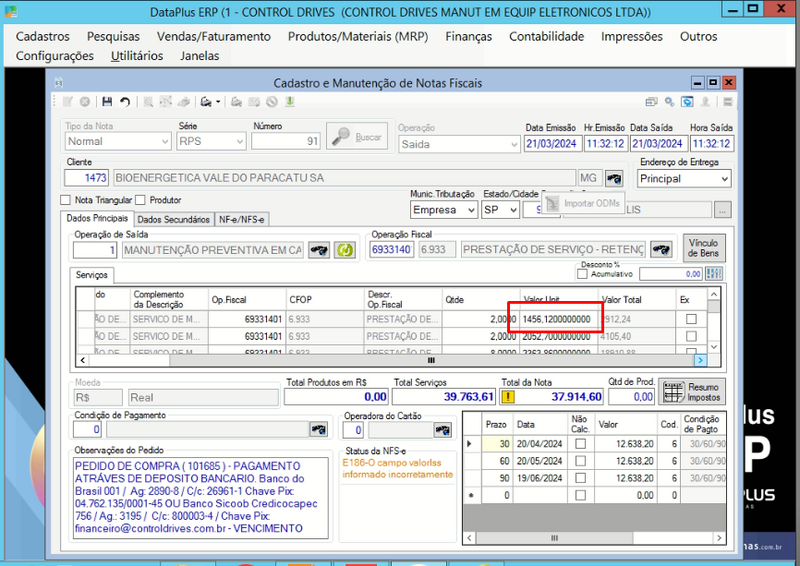The height and width of the screenshot is (566, 800).
Task: Click the calculator icon beside Desconto field
Action: [x=714, y=274]
